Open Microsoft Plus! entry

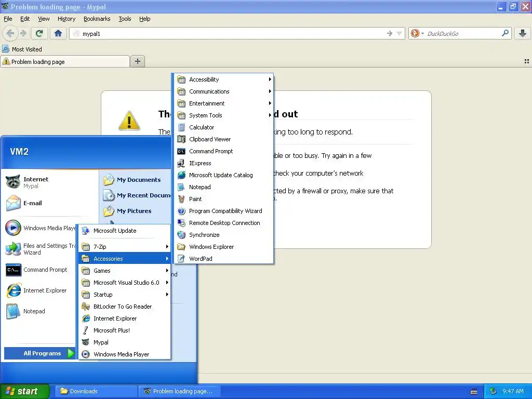pos(124,330)
